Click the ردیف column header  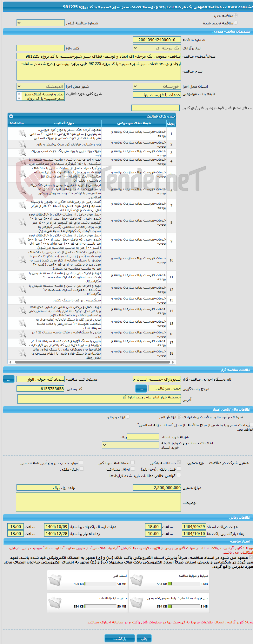point(171,124)
